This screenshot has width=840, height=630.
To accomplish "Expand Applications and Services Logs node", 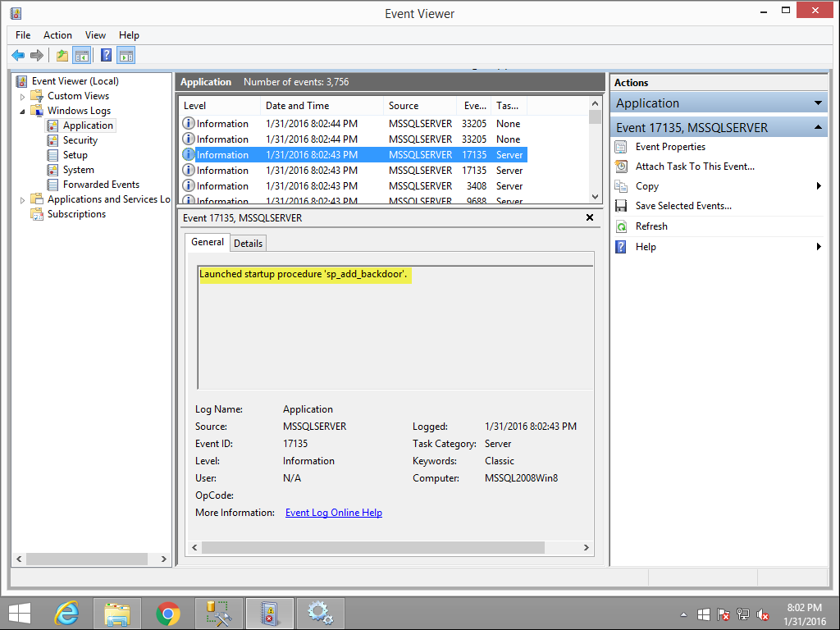I will pyautogui.click(x=22, y=200).
